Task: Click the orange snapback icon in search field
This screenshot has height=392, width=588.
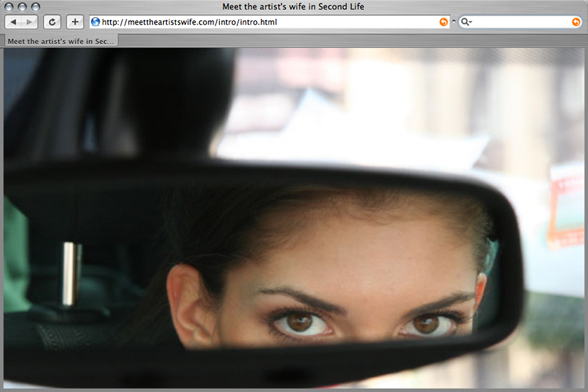Action: [x=576, y=22]
